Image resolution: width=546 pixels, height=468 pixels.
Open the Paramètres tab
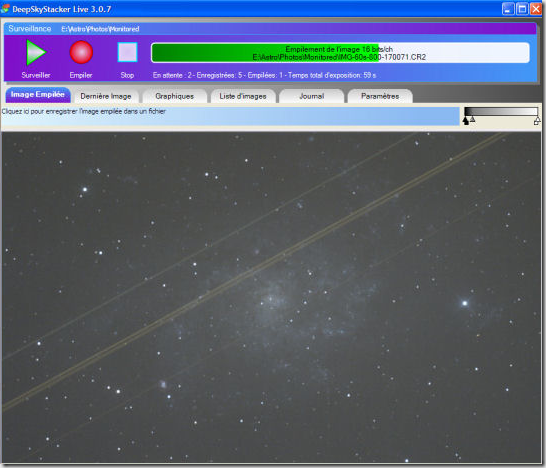(x=380, y=96)
